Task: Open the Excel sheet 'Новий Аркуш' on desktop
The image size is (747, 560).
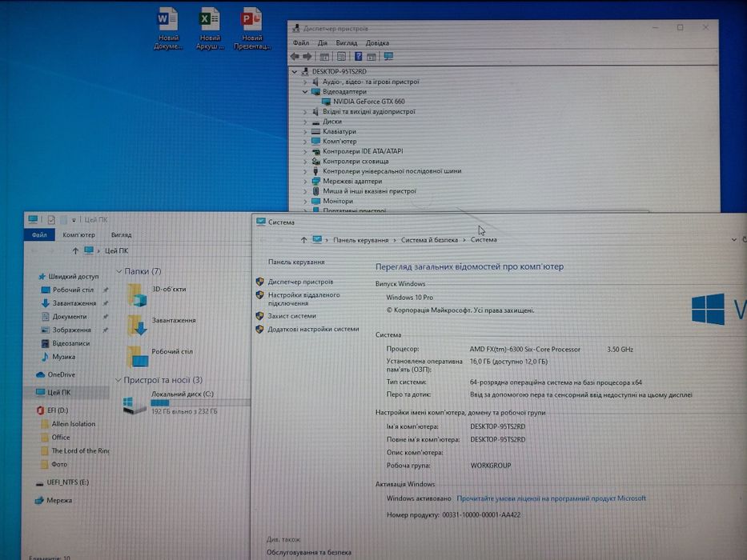Action: 210,28
